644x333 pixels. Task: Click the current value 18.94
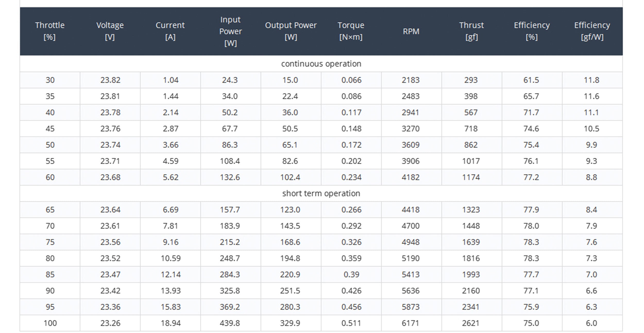coord(171,323)
